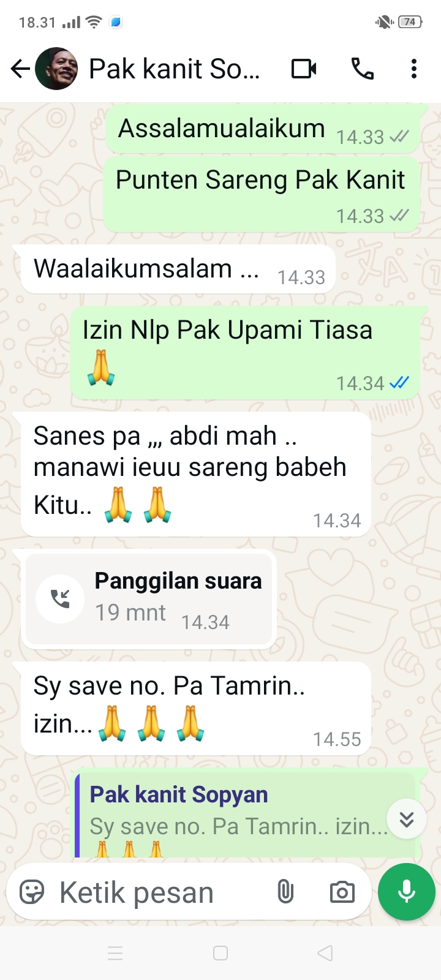Open the Pak kanit contact profile photo

56,69
